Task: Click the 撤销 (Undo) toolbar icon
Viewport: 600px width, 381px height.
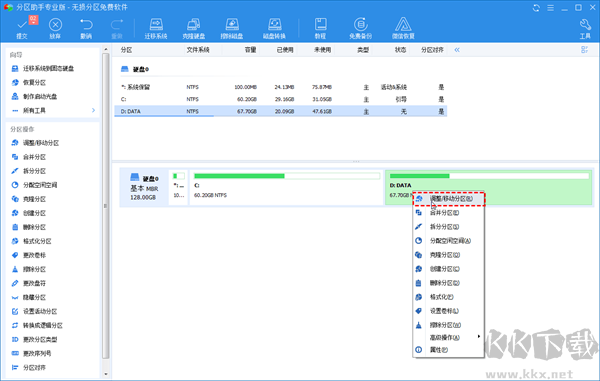Action: (86, 28)
